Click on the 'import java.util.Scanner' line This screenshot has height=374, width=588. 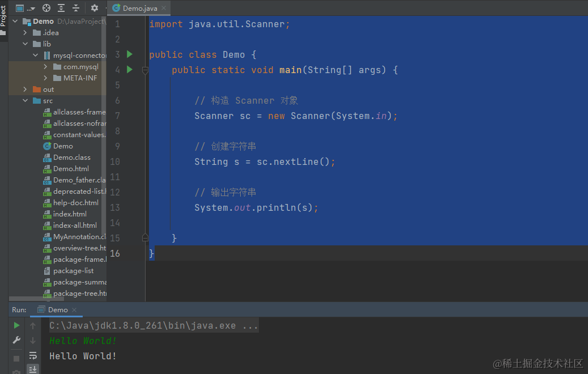pyautogui.click(x=219, y=24)
